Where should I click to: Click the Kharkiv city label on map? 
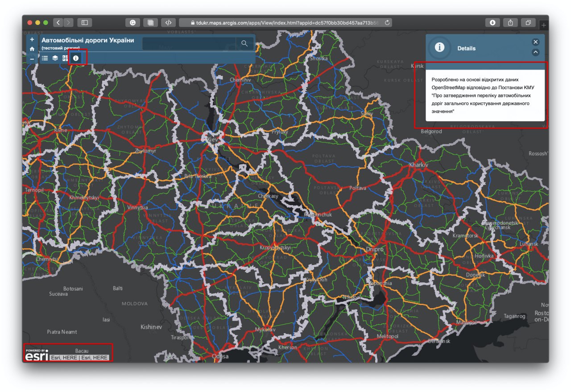(418, 165)
